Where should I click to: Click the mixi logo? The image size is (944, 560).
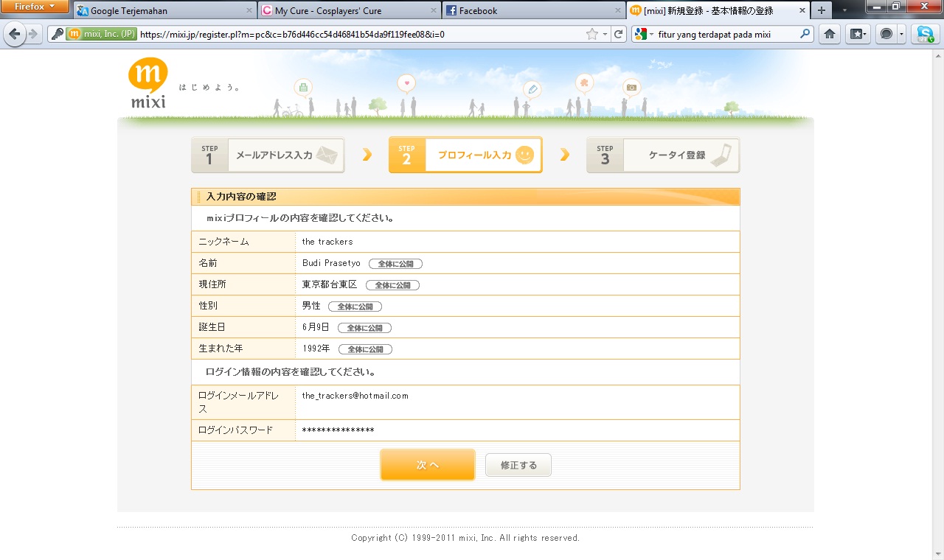point(148,83)
